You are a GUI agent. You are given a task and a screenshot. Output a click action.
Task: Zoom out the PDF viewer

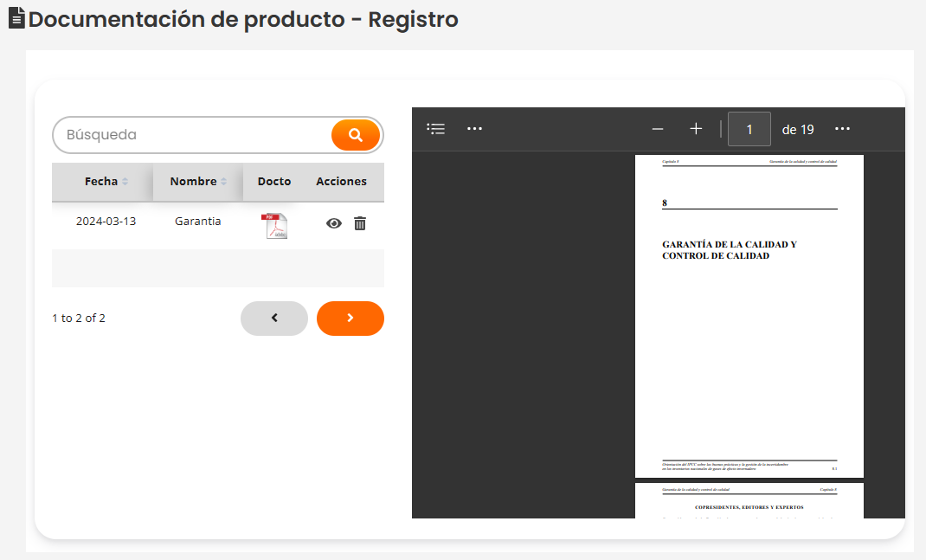pos(658,129)
